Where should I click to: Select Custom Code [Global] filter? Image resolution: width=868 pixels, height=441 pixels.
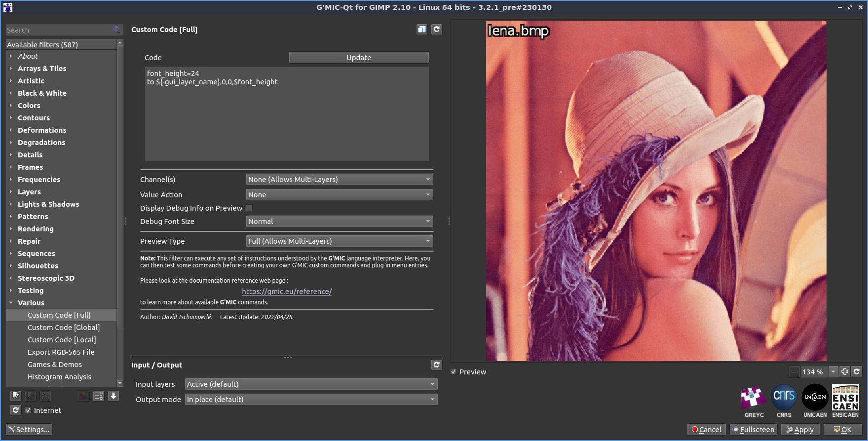coord(64,328)
